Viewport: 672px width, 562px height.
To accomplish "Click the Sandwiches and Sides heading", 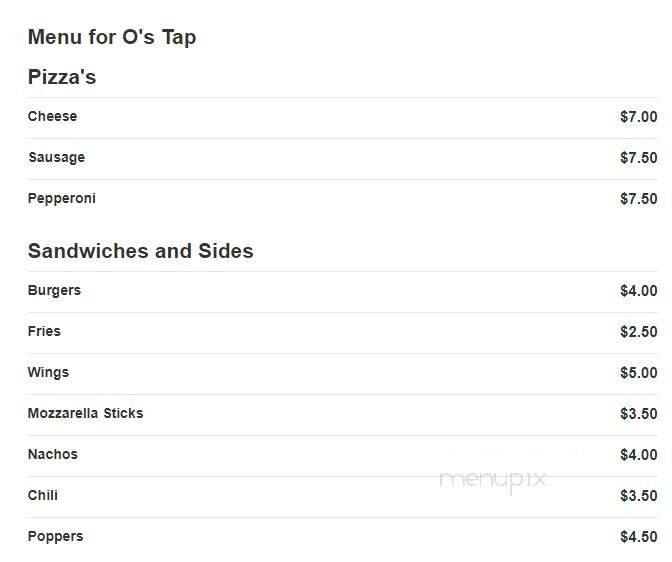I will tap(140, 251).
